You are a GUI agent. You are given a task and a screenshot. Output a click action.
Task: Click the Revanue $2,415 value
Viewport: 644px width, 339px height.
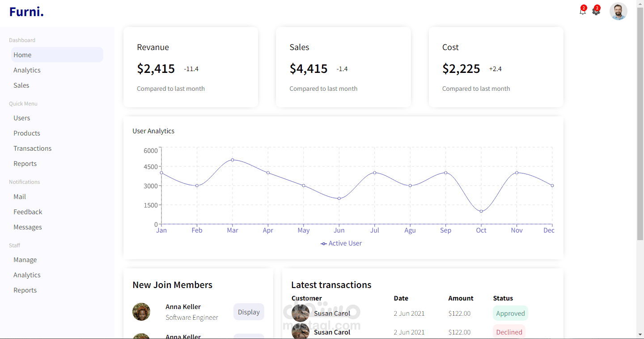pos(156,68)
